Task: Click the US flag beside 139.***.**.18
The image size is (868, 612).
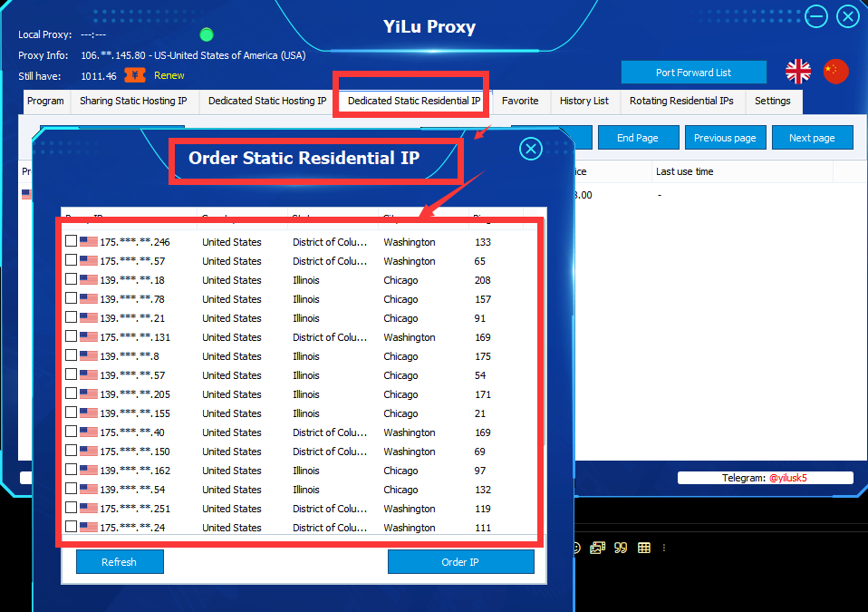Action: click(89, 279)
